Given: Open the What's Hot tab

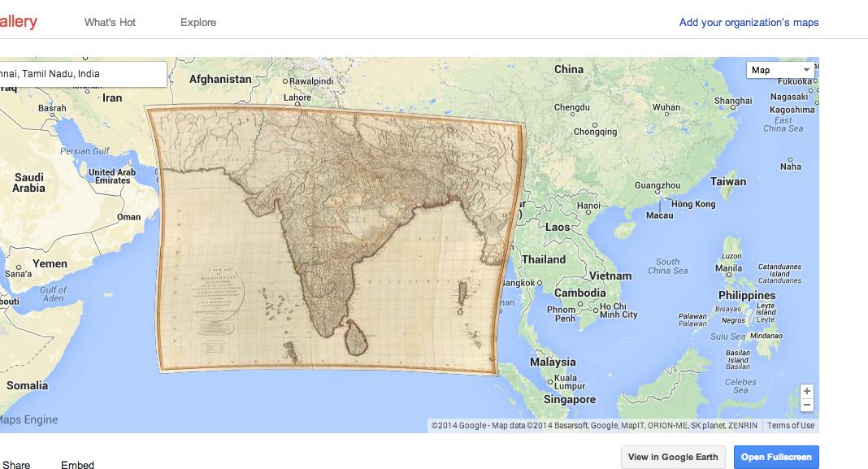Looking at the screenshot, I should point(110,22).
